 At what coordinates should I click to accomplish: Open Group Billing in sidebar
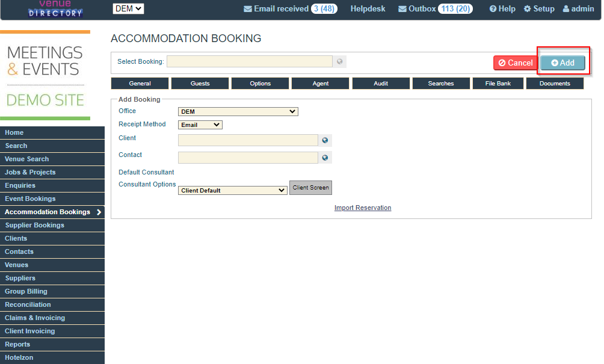[52, 291]
